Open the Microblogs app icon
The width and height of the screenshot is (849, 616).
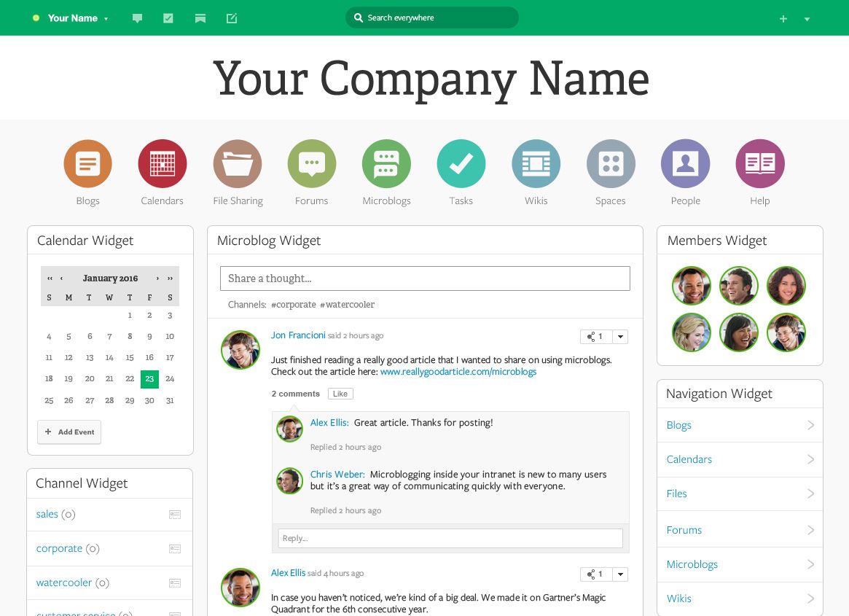386,163
